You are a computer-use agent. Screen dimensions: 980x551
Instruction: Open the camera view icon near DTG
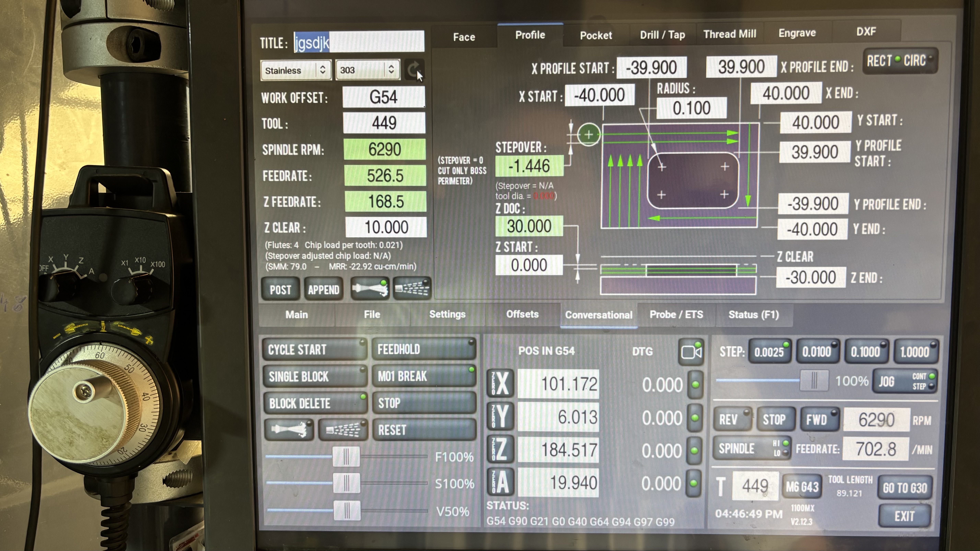691,352
